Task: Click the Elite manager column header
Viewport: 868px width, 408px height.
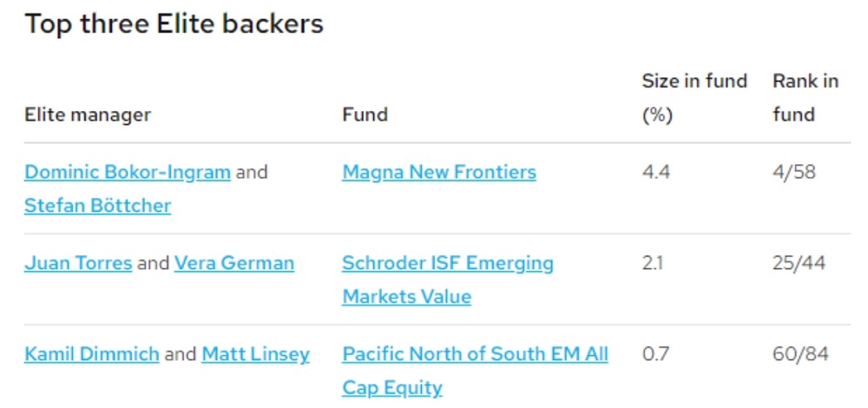Action: (x=88, y=115)
